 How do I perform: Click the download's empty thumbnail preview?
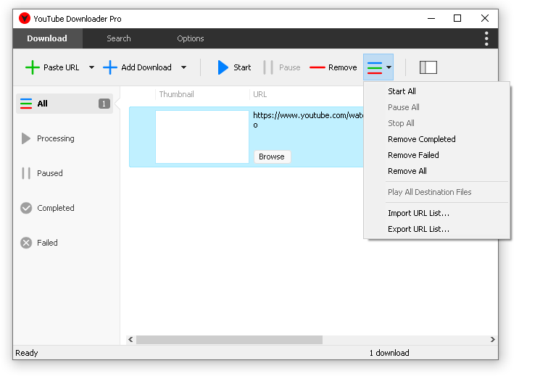[202, 137]
